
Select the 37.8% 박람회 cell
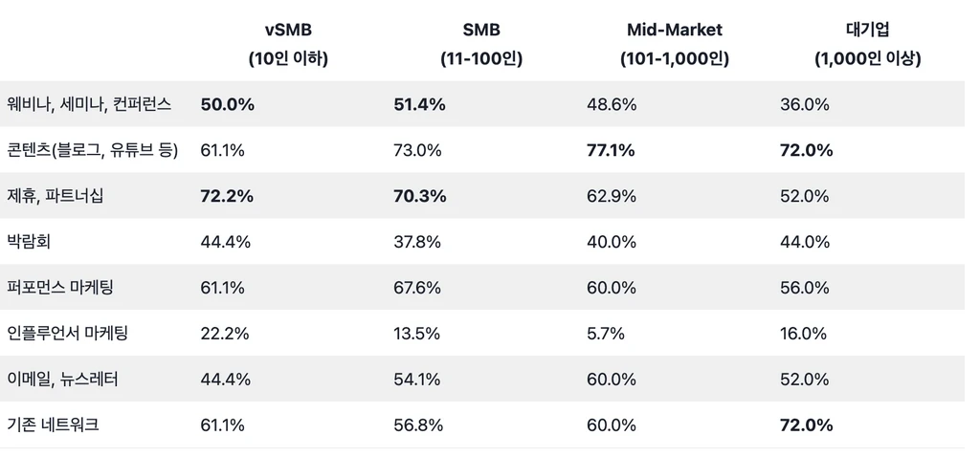click(417, 242)
